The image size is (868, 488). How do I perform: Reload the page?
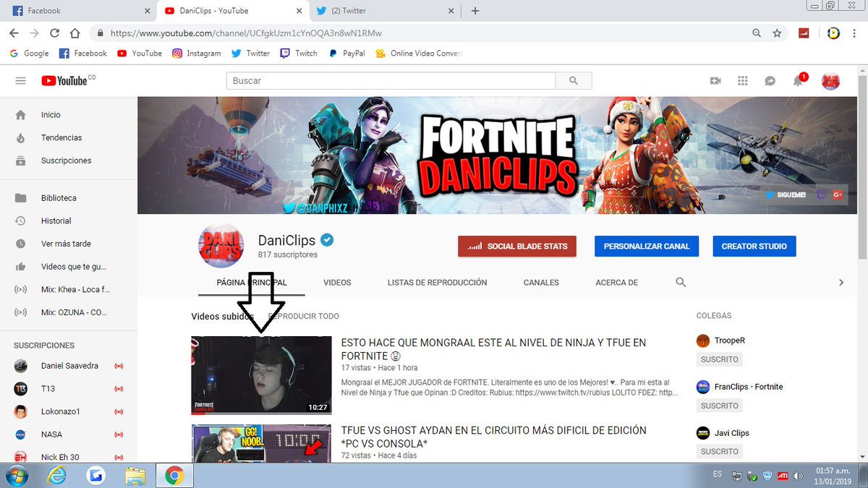(54, 33)
